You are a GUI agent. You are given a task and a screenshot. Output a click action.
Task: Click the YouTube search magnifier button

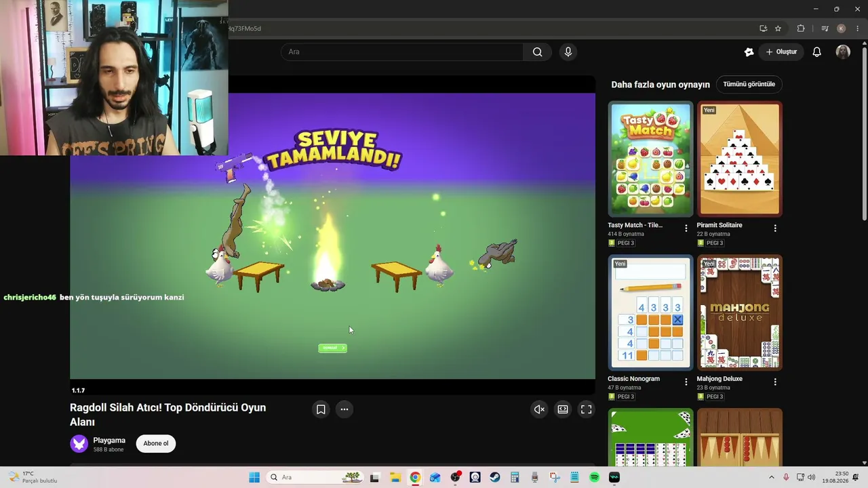pyautogui.click(x=537, y=52)
